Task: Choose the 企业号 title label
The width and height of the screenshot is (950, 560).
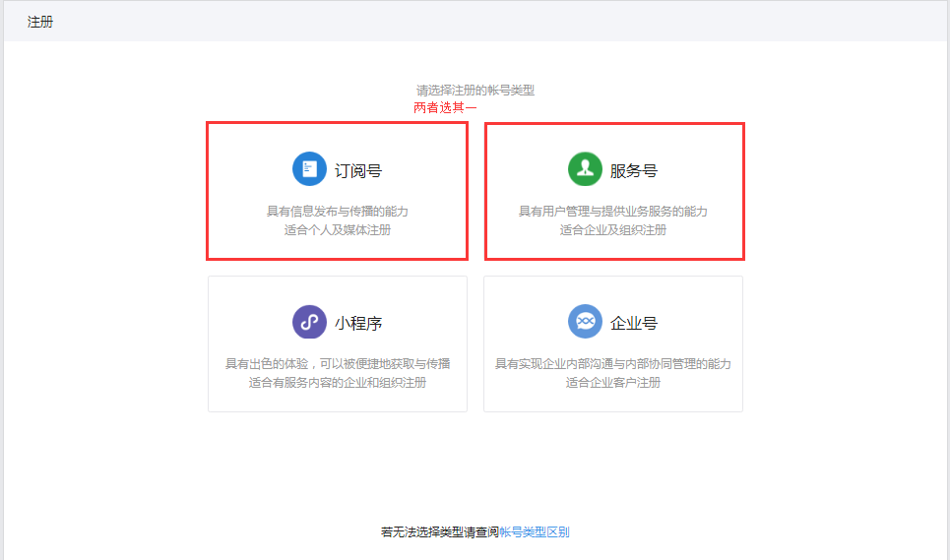Action: click(634, 323)
